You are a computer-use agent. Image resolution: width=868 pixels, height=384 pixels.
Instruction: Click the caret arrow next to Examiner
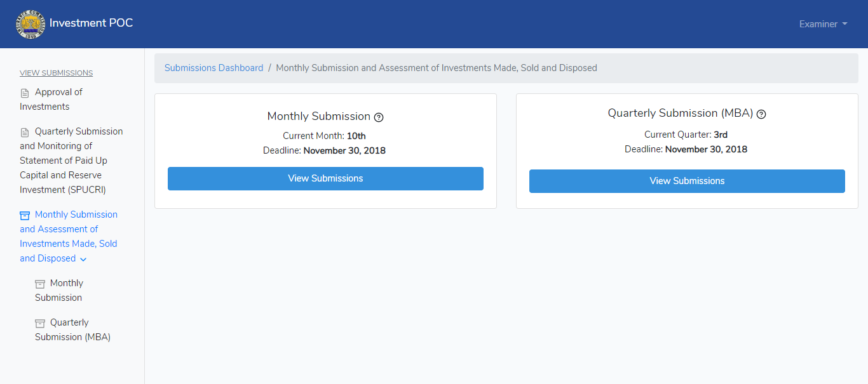[844, 24]
